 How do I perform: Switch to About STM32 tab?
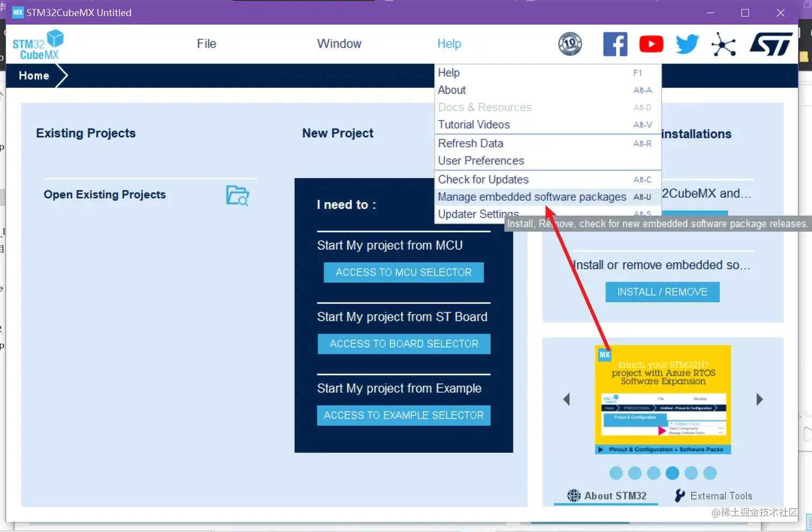(606, 496)
